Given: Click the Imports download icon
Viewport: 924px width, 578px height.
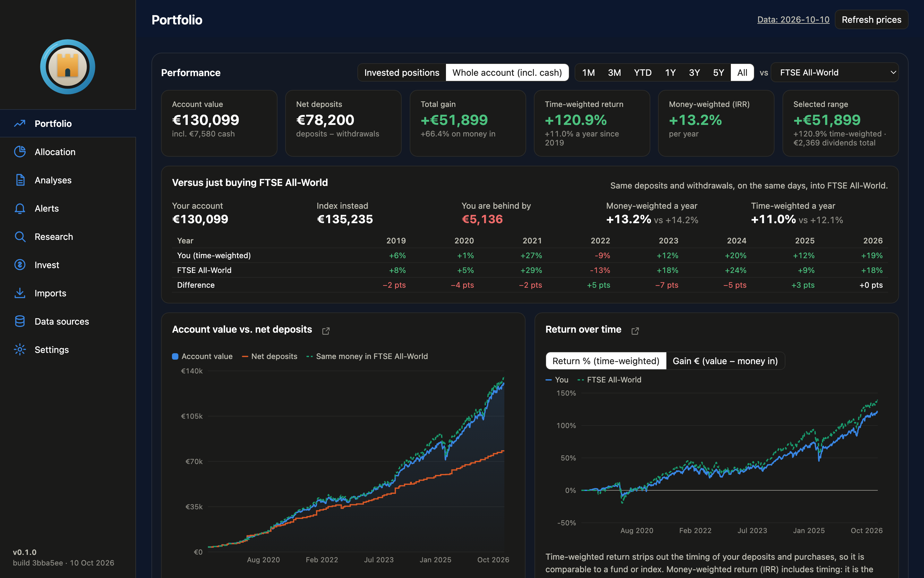Looking at the screenshot, I should pos(20,293).
